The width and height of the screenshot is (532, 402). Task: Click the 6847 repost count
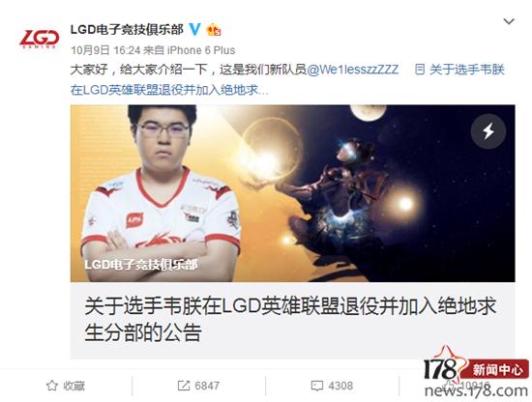[207, 386]
